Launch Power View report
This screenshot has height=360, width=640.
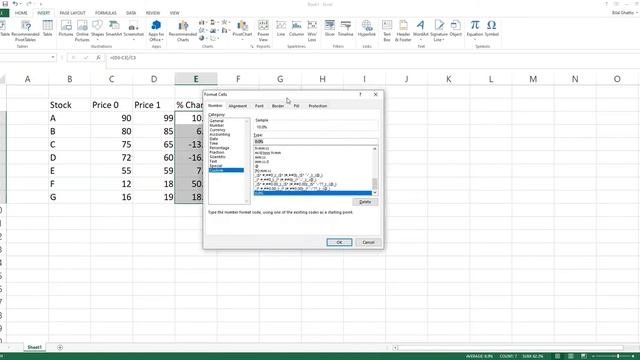263,31
